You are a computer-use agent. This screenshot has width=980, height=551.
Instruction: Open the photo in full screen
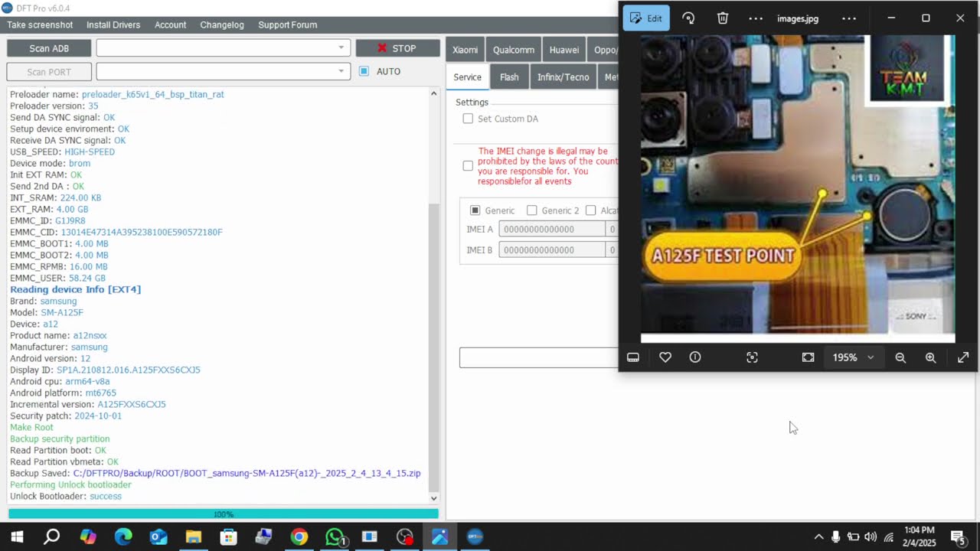(x=963, y=357)
